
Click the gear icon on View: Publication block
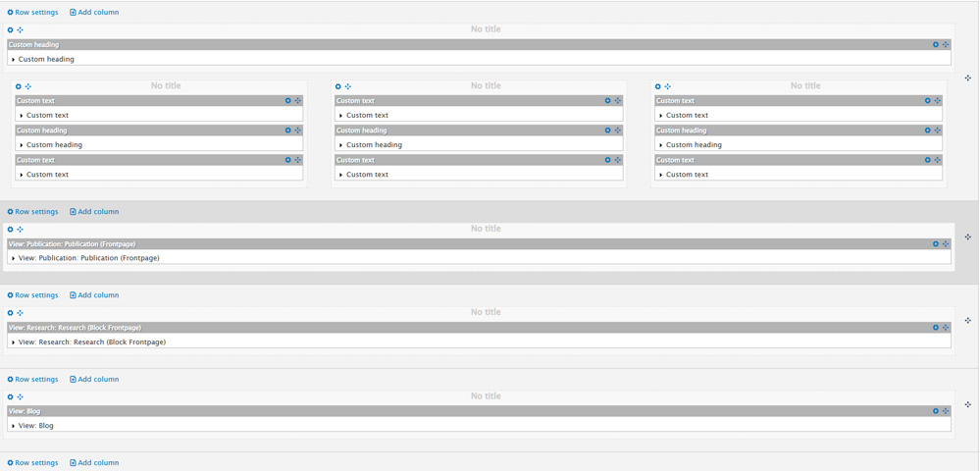(935, 243)
